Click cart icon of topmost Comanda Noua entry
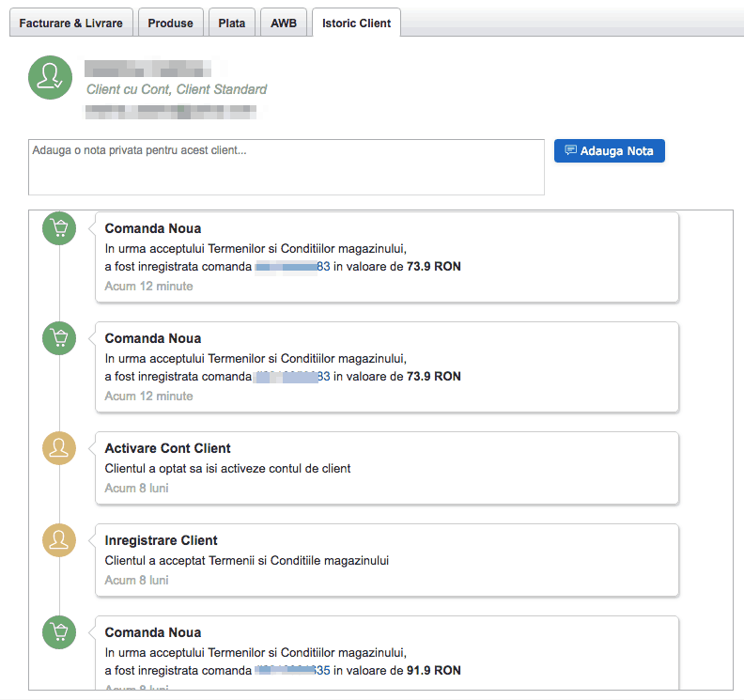 point(59,228)
